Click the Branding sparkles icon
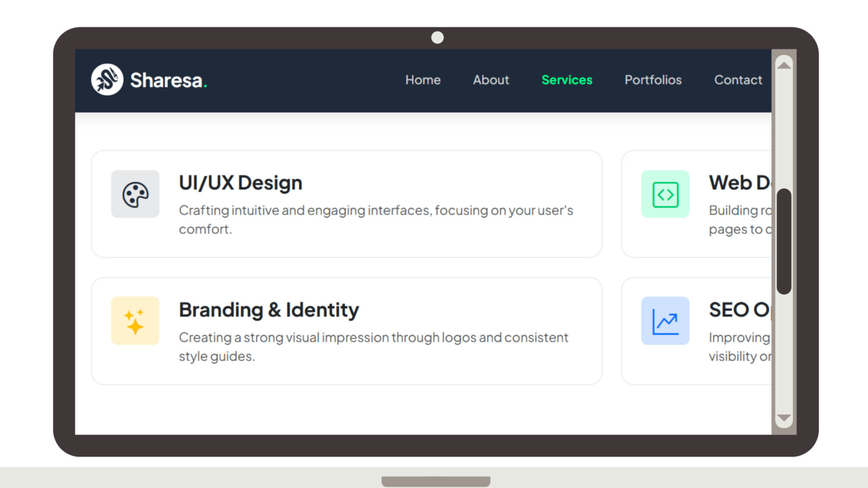This screenshot has width=868, height=488. 135,321
